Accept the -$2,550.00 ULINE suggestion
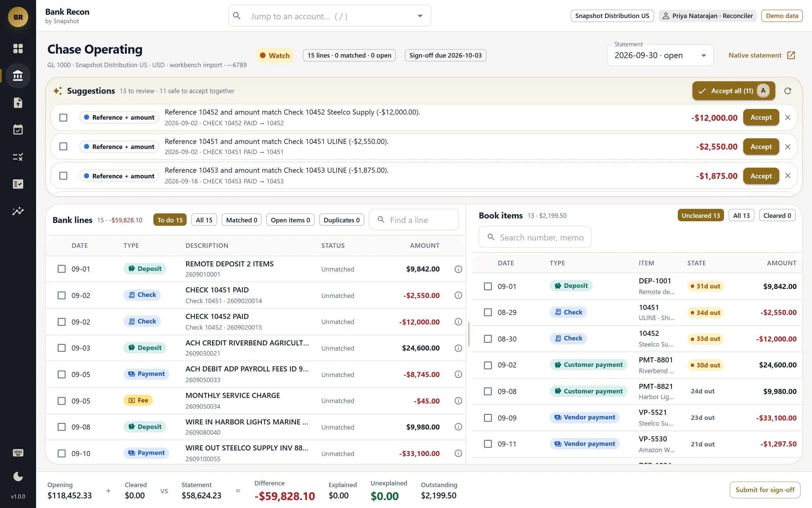Image resolution: width=812 pixels, height=508 pixels. point(761,146)
